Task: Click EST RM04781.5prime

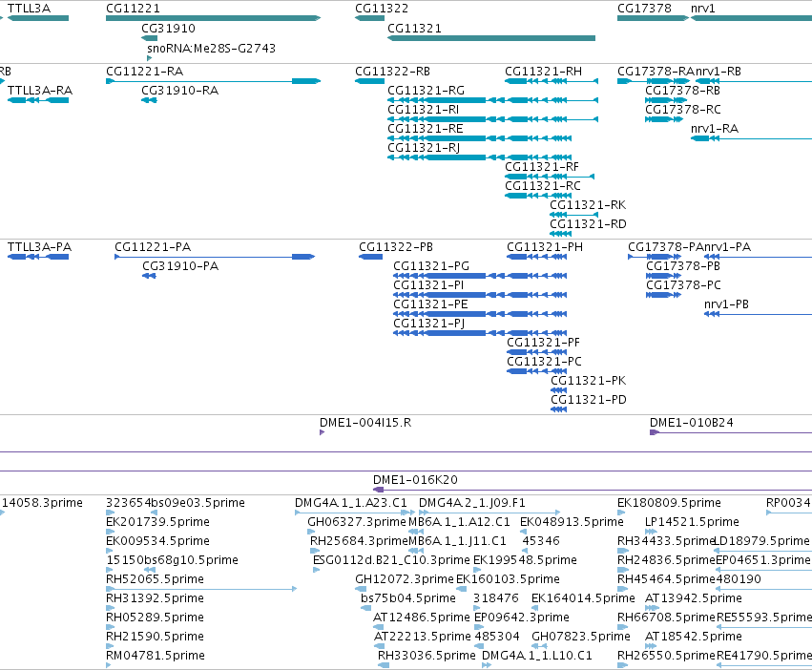Action: pos(156,655)
